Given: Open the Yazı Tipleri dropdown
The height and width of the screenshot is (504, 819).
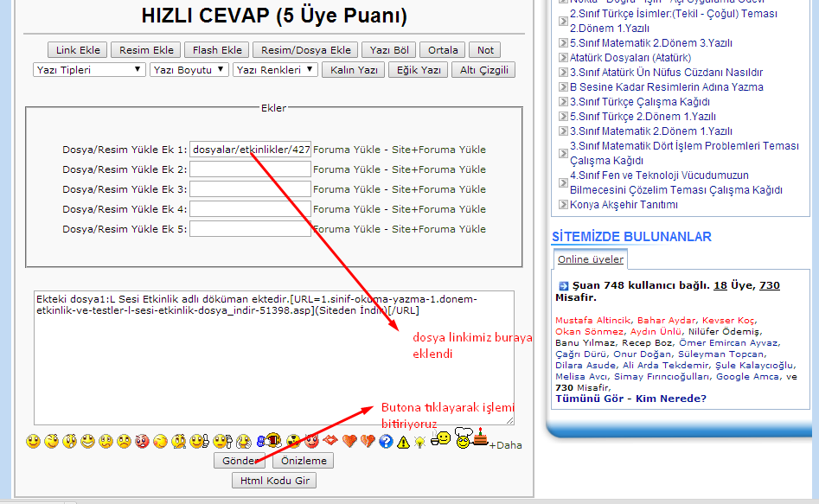Looking at the screenshot, I should coord(89,70).
